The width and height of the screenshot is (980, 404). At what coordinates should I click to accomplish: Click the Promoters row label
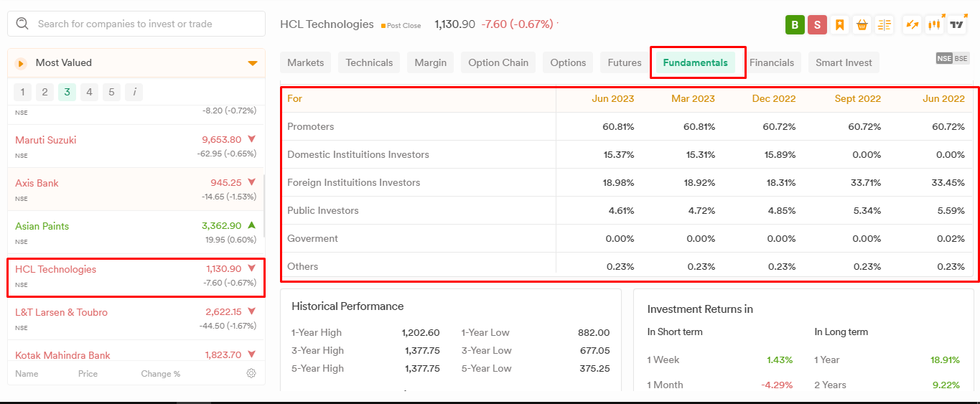pos(310,126)
